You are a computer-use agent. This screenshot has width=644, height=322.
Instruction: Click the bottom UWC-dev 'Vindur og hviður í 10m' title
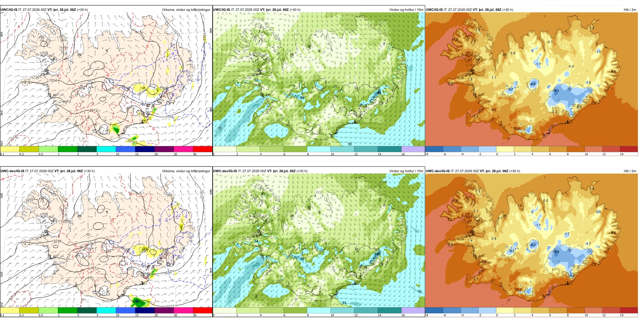tap(406, 171)
